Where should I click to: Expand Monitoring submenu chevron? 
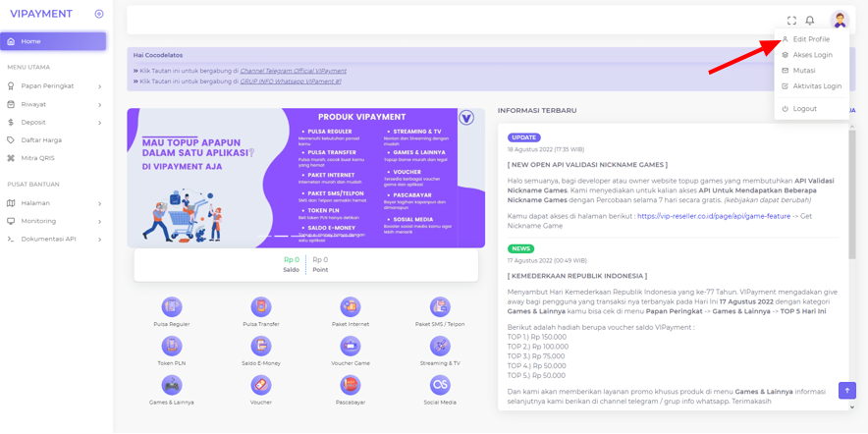tap(99, 222)
